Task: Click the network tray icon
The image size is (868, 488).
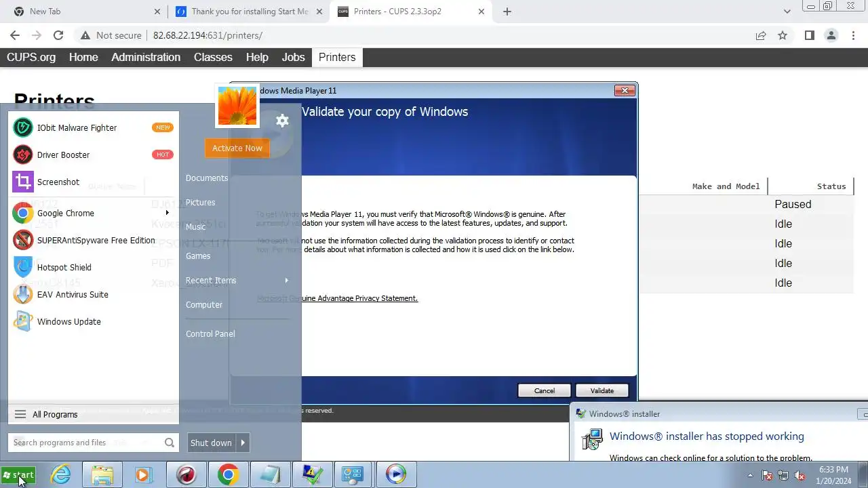Action: 783,476
